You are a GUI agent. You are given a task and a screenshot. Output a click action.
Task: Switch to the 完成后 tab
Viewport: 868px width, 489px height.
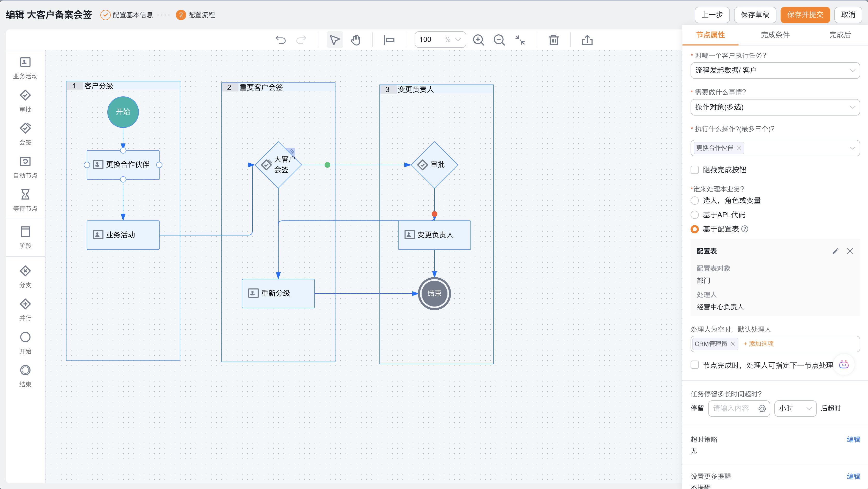click(840, 35)
